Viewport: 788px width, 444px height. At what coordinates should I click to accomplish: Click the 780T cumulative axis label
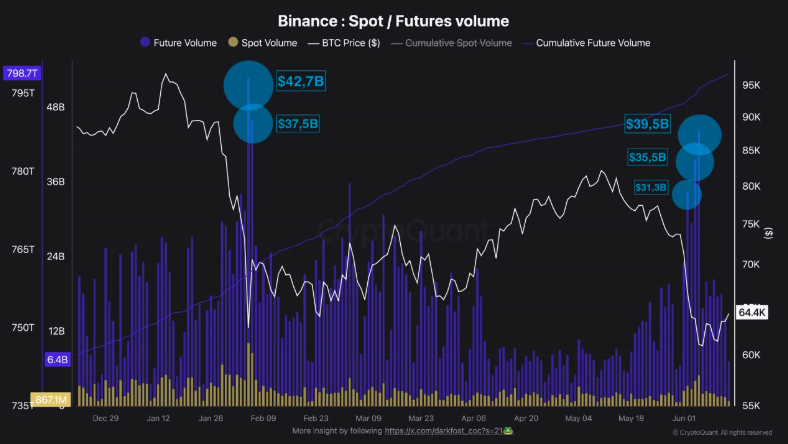click(23, 171)
